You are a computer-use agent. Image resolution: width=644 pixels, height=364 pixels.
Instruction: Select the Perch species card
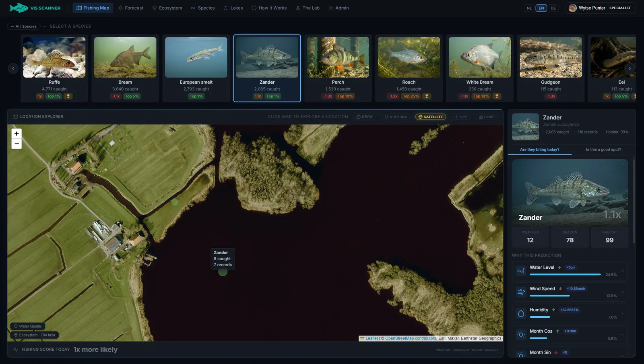[338, 68]
